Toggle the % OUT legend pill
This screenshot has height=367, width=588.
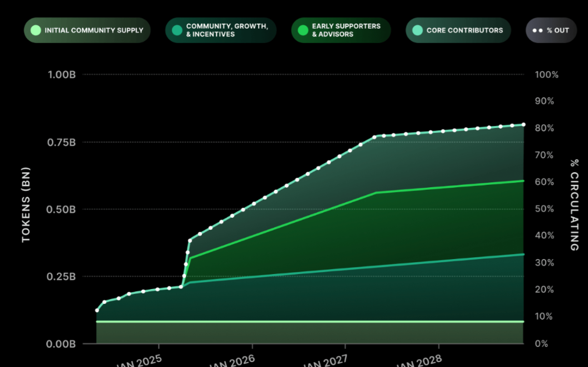point(551,31)
